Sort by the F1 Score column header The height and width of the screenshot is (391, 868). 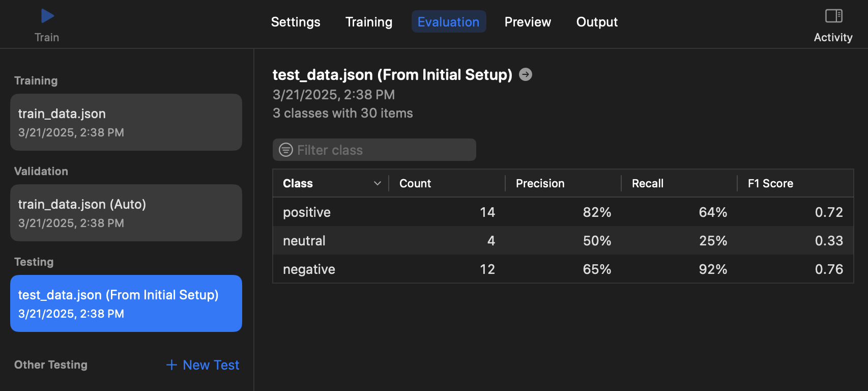[770, 183]
